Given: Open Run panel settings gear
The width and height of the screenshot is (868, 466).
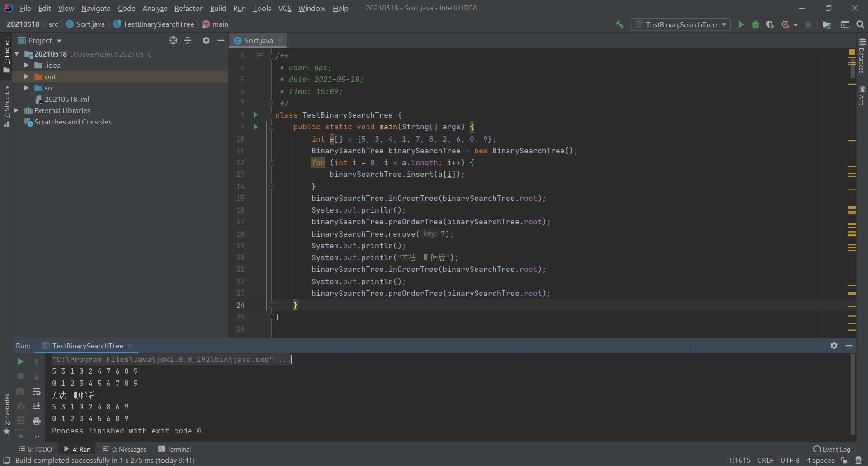Looking at the screenshot, I should coord(834,346).
